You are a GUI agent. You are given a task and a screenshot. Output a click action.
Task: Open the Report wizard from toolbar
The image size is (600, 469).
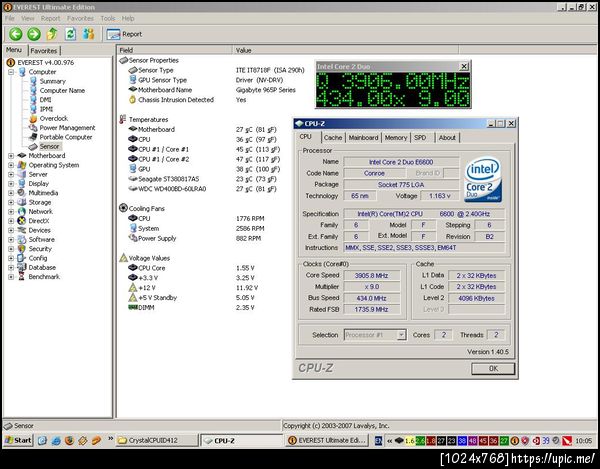point(125,33)
